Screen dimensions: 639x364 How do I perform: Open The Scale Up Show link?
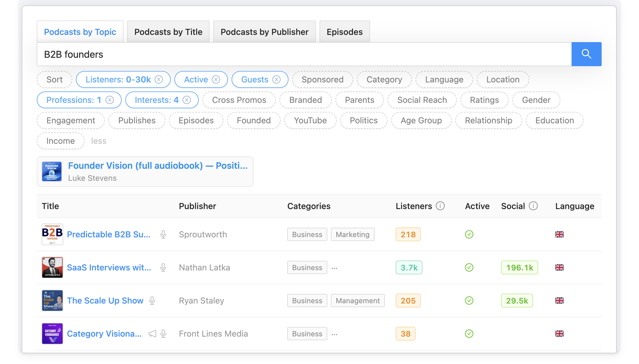105,301
